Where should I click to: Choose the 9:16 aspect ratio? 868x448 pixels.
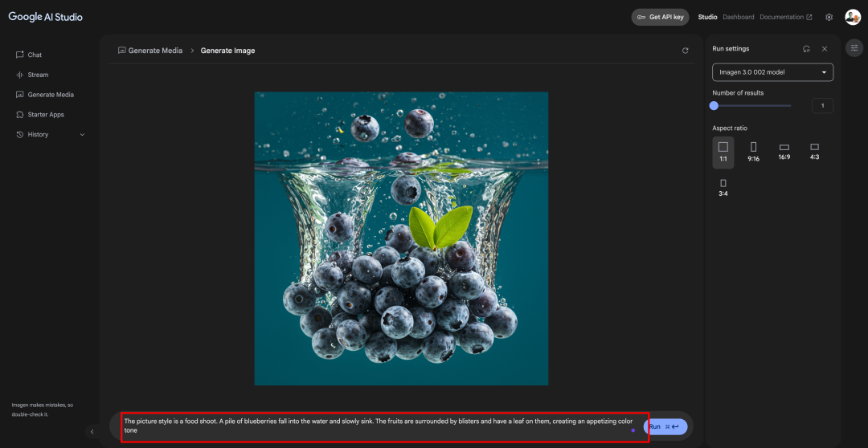click(753, 152)
